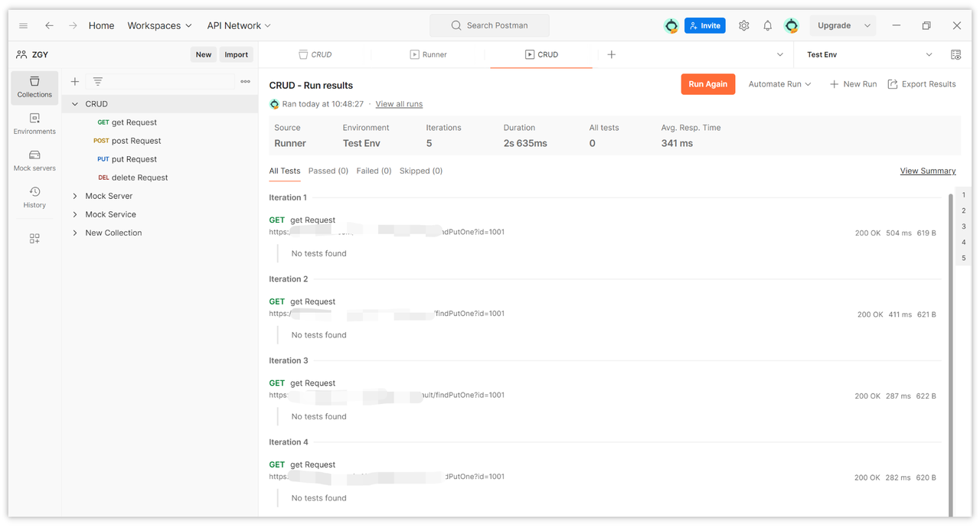This screenshot has width=980, height=528.
Task: Open get Request under Iteration 2
Action: [312, 301]
